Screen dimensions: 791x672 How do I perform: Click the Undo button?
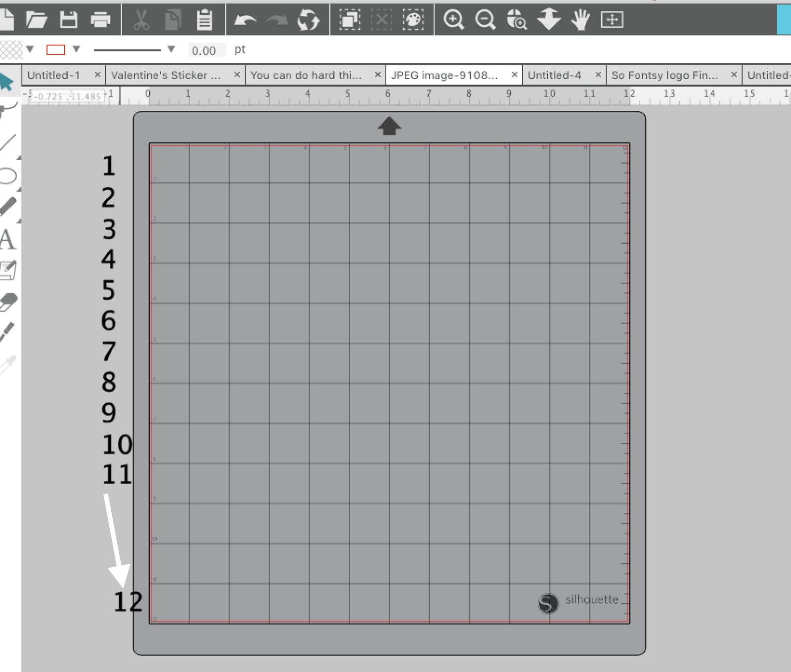click(x=246, y=20)
